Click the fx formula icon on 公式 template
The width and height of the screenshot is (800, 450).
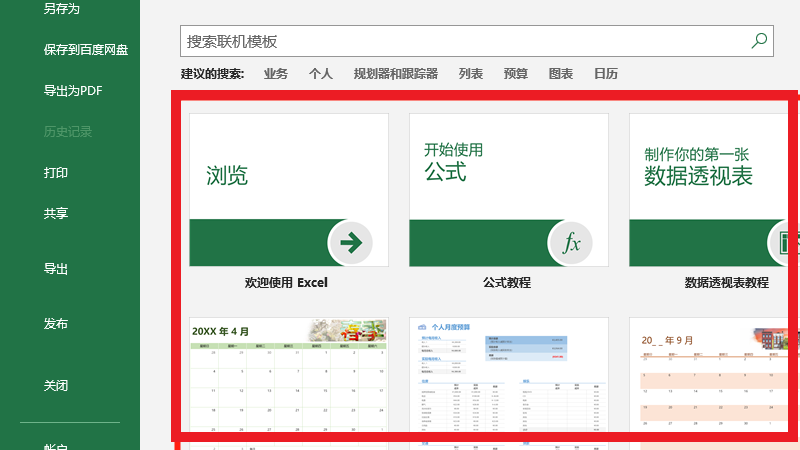[571, 243]
